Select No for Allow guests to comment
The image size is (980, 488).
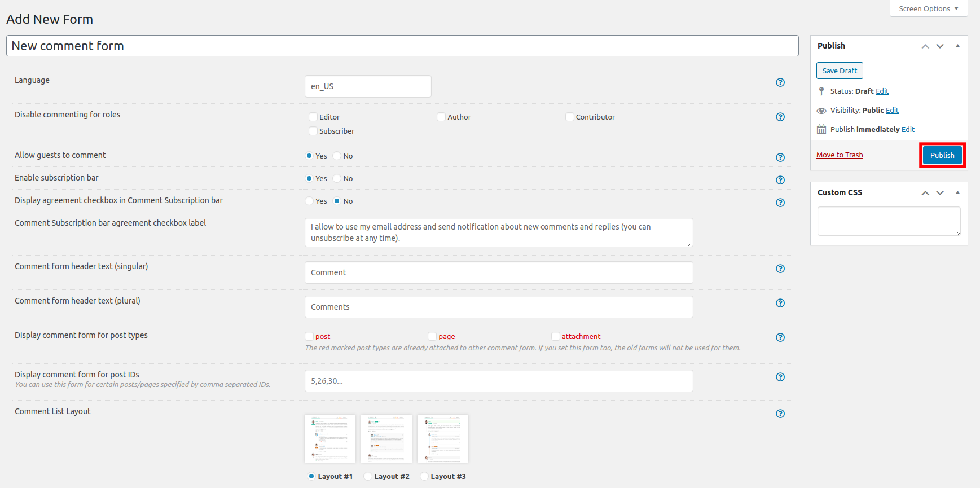pyautogui.click(x=337, y=156)
